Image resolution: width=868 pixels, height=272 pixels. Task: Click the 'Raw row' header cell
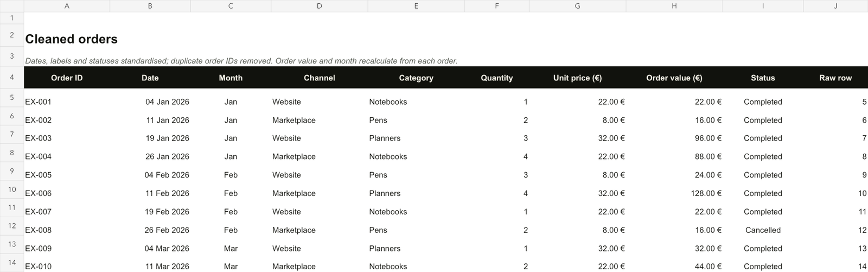click(835, 78)
